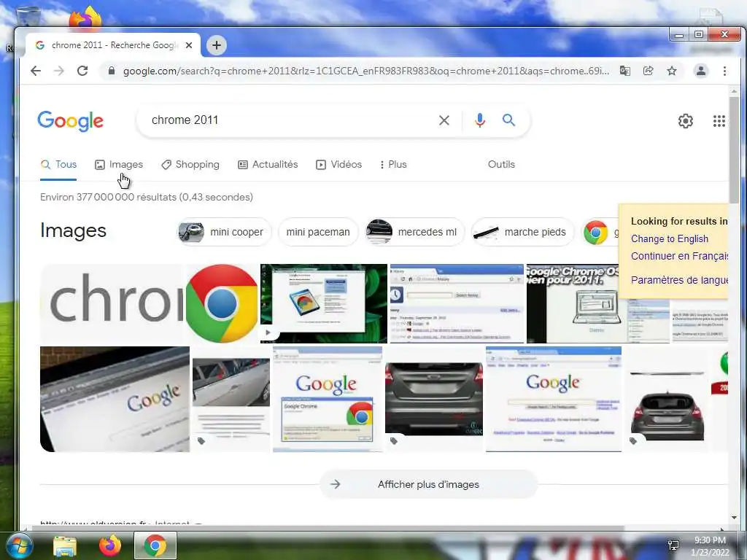Switch to the Shopping search tab
Screen dimensions: 747x560
tap(190, 164)
